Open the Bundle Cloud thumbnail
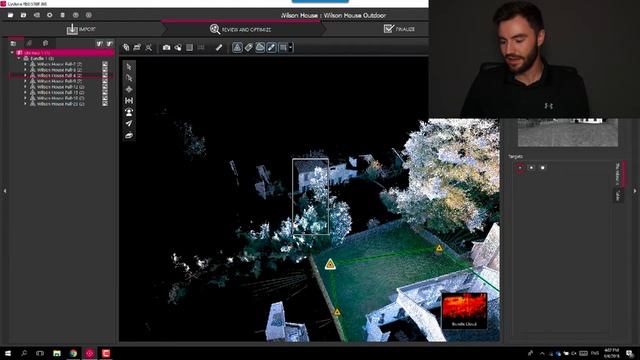This screenshot has width=640, height=360. pyautogui.click(x=464, y=311)
